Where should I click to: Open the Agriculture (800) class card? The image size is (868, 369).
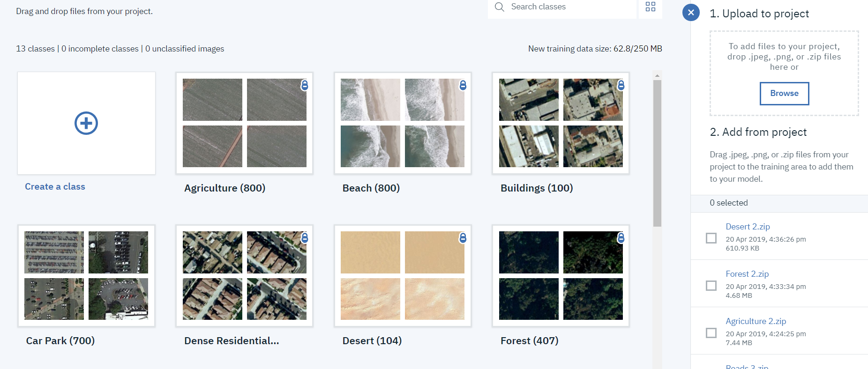point(244,123)
